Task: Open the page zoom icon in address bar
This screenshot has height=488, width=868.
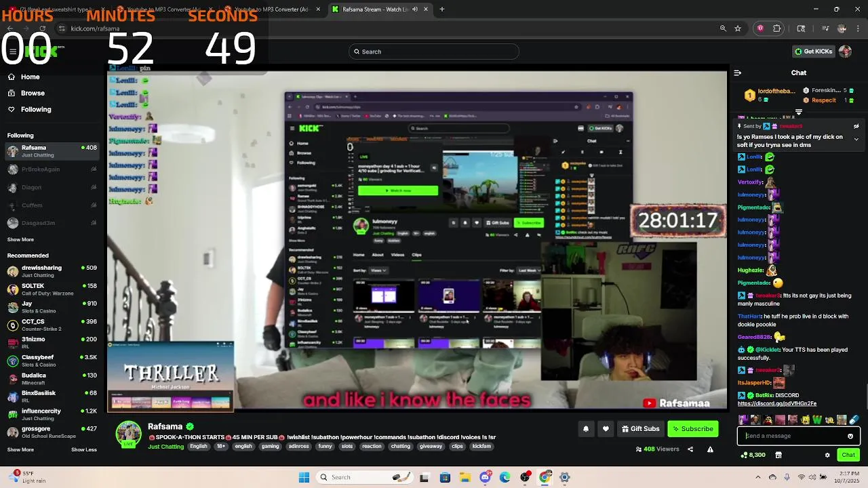Action: [x=723, y=28]
